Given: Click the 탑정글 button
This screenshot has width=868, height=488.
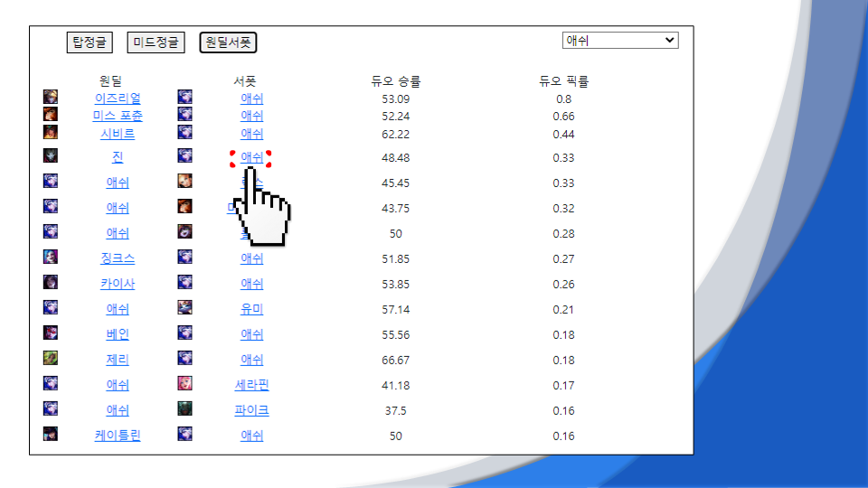Looking at the screenshot, I should pyautogui.click(x=90, y=42).
